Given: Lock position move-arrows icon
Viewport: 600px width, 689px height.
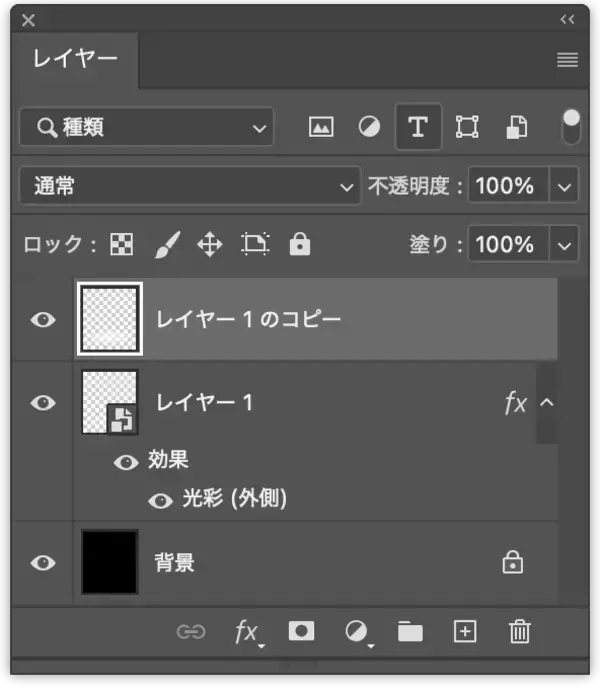Looking at the screenshot, I should 210,244.
